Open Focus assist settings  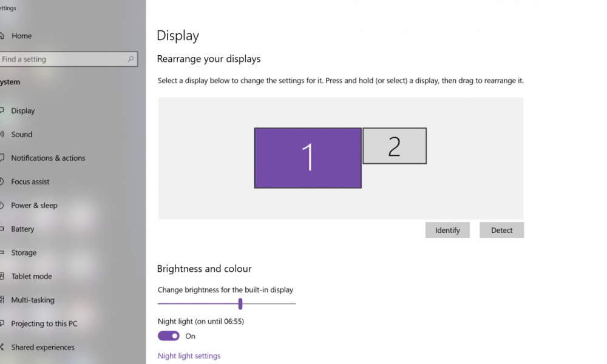[x=30, y=181]
